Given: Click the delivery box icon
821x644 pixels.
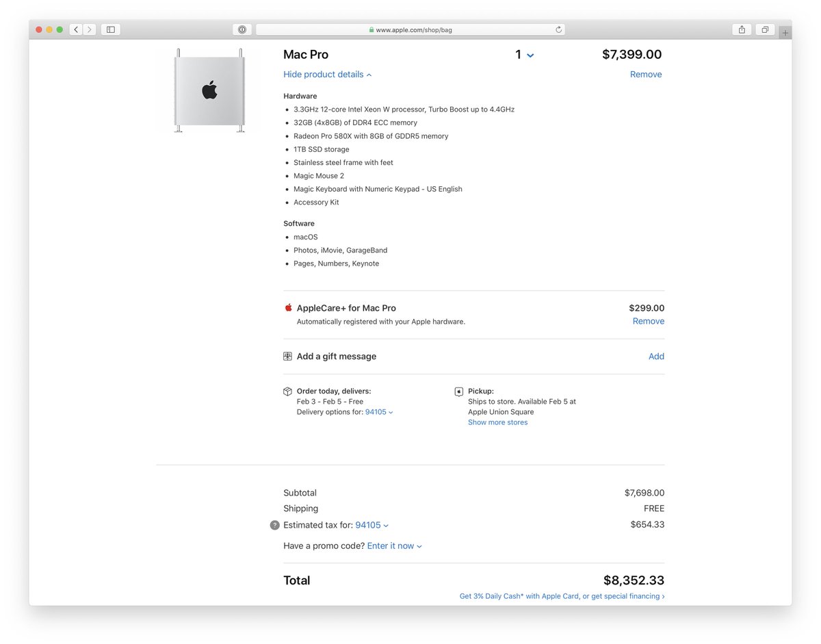Looking at the screenshot, I should (x=288, y=391).
